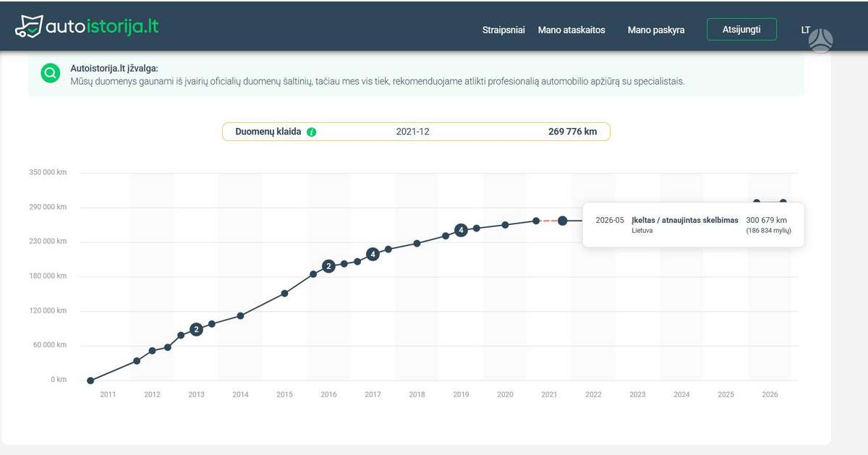The width and height of the screenshot is (868, 455).
Task: Select the 2019 cluster marker labeled 4
Action: 461,230
